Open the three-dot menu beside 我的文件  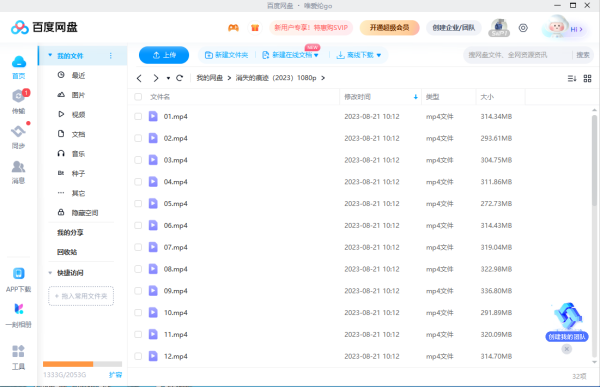coord(111,56)
